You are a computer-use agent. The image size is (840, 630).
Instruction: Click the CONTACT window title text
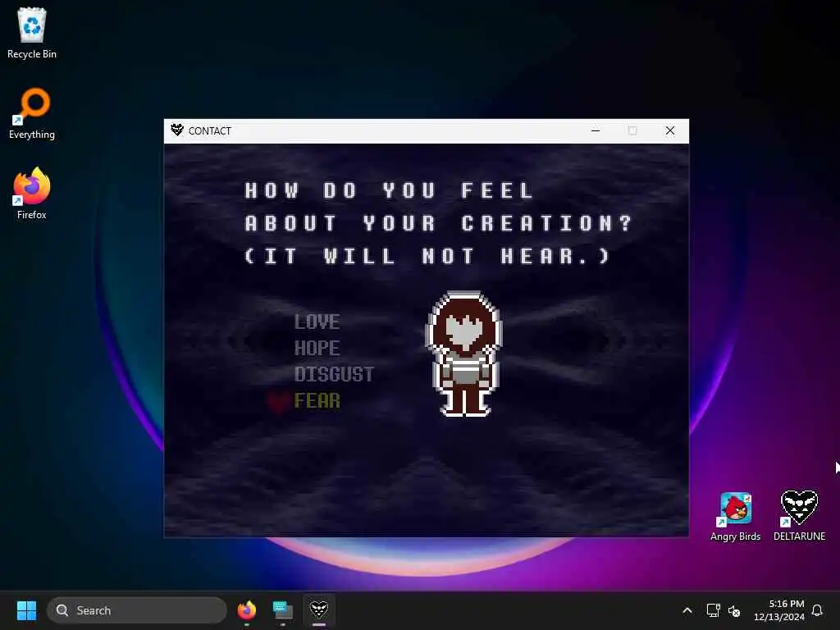point(209,130)
